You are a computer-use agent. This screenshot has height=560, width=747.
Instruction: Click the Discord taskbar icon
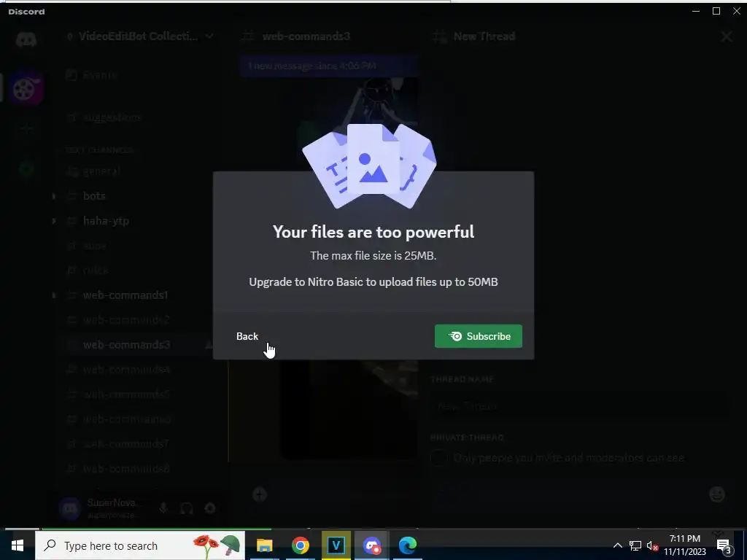click(x=372, y=545)
